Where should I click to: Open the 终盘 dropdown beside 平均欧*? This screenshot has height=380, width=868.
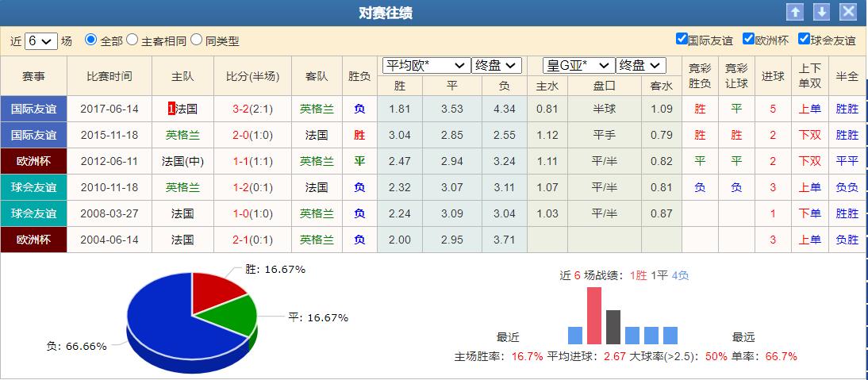click(497, 66)
